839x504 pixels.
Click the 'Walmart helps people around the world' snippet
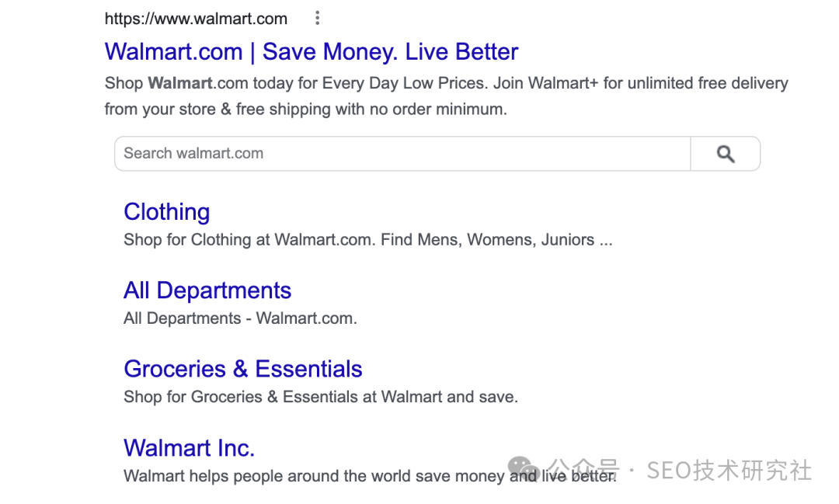click(311, 476)
